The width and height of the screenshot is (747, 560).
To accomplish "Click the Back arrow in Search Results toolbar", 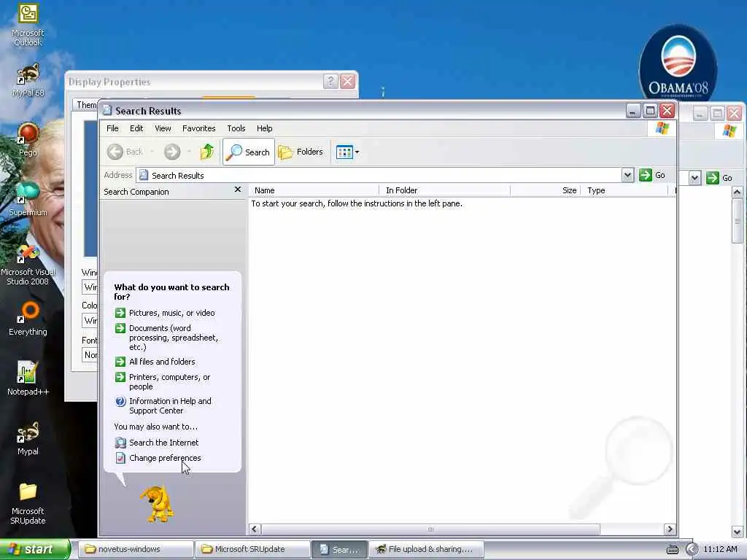I will click(x=125, y=152).
